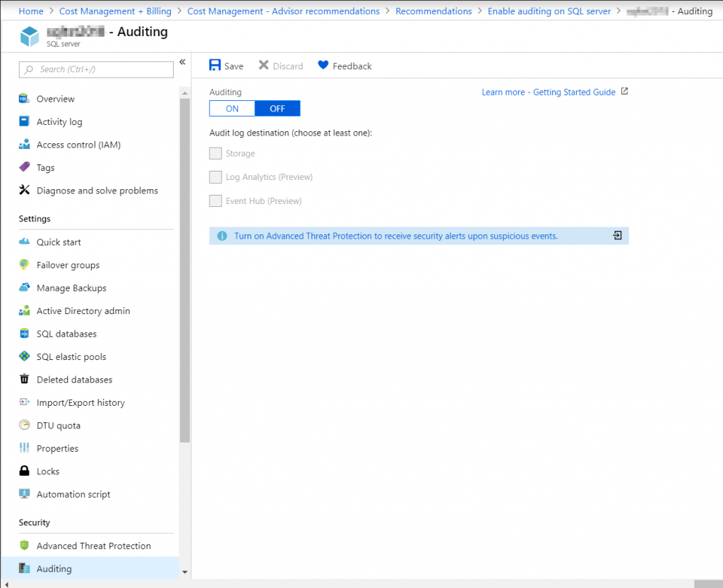Screen dimensions: 723x588
Task: Click the Feedback heart icon
Action: (323, 65)
